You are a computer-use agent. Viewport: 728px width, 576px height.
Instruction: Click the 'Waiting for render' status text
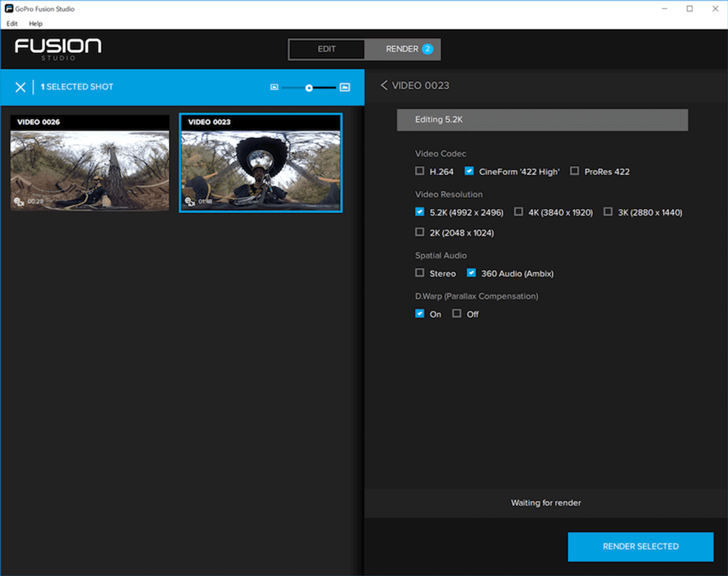pyautogui.click(x=546, y=503)
